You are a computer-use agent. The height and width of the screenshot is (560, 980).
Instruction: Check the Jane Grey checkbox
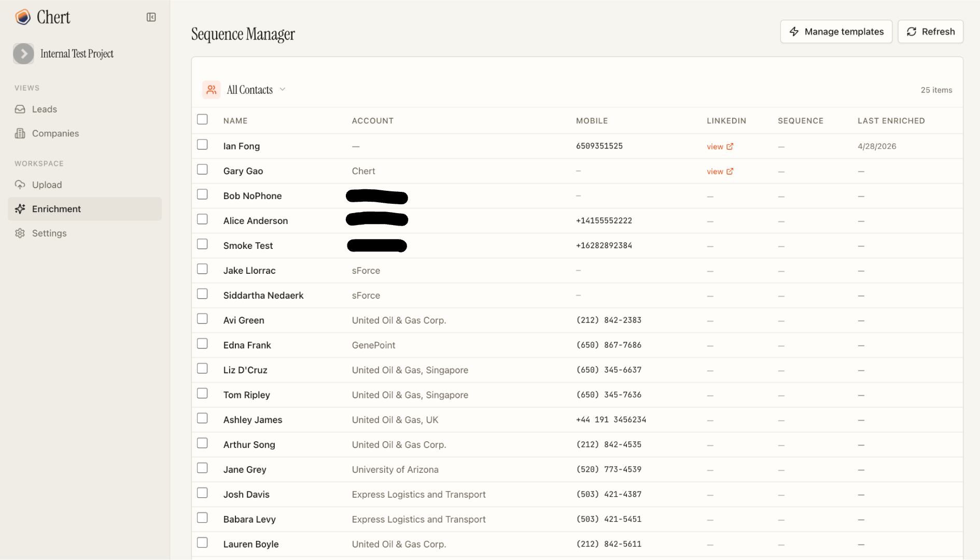pos(202,468)
